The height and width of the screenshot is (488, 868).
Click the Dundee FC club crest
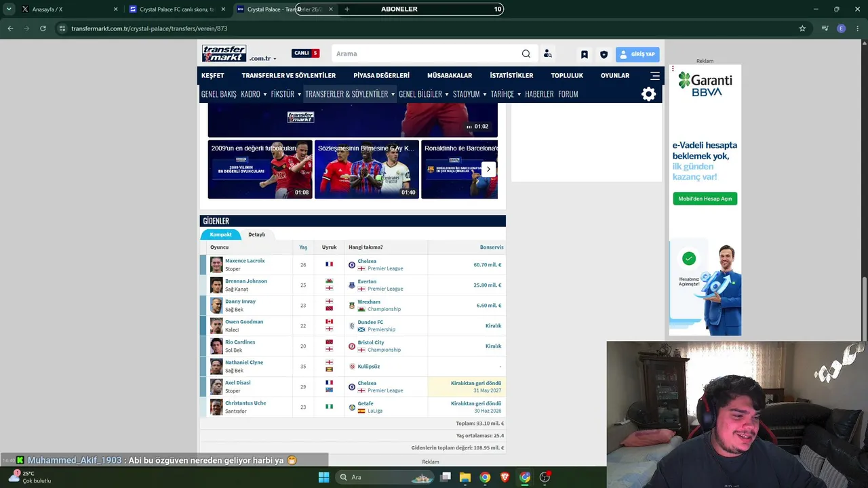coord(352,326)
